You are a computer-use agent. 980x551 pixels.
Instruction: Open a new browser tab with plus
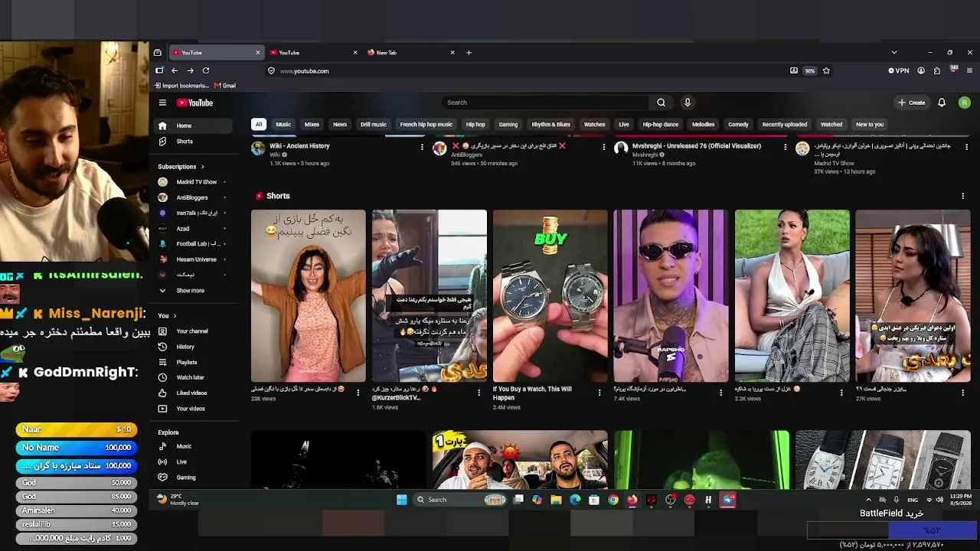tap(469, 53)
